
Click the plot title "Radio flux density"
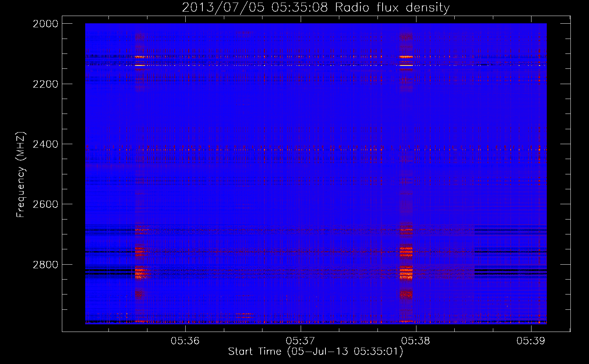[392, 8]
